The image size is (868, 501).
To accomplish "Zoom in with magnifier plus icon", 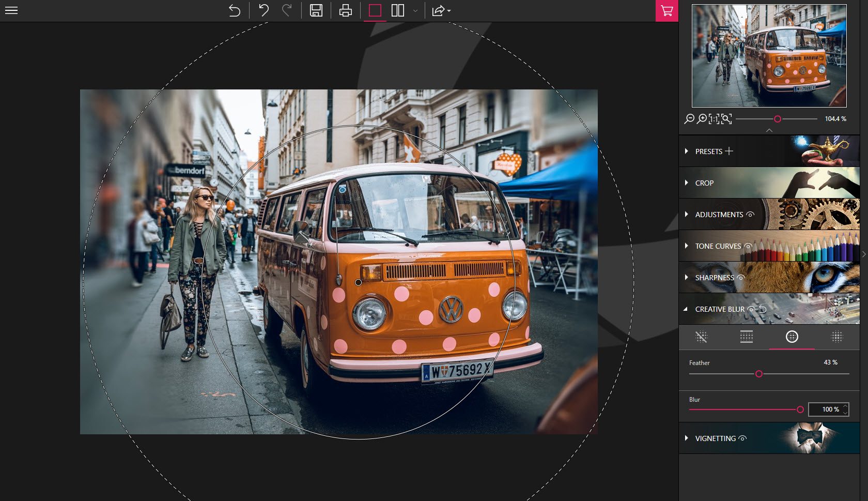I will pyautogui.click(x=702, y=119).
